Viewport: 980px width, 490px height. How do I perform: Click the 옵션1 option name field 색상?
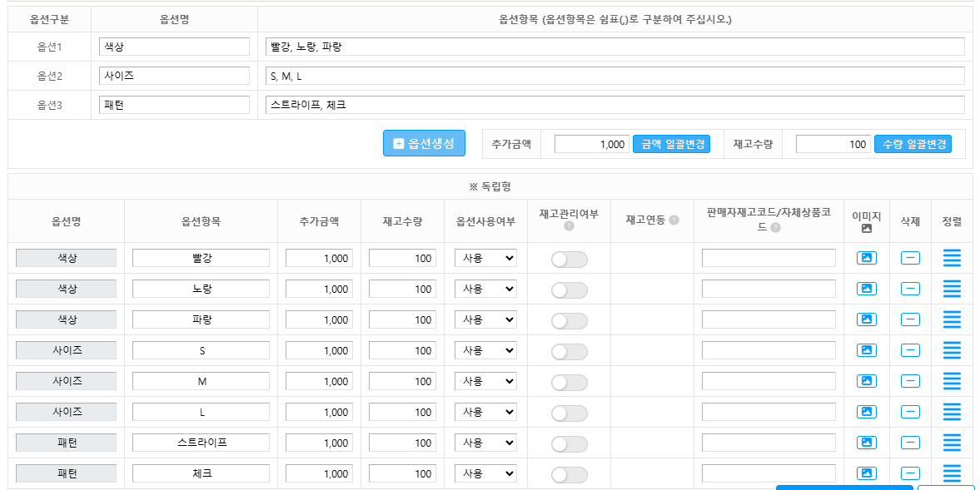173,47
